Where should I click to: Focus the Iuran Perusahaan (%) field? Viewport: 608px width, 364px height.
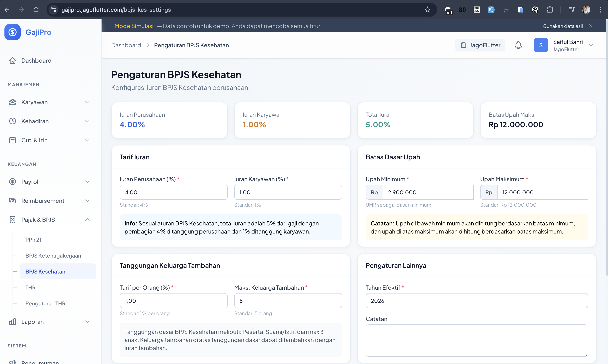(174, 192)
